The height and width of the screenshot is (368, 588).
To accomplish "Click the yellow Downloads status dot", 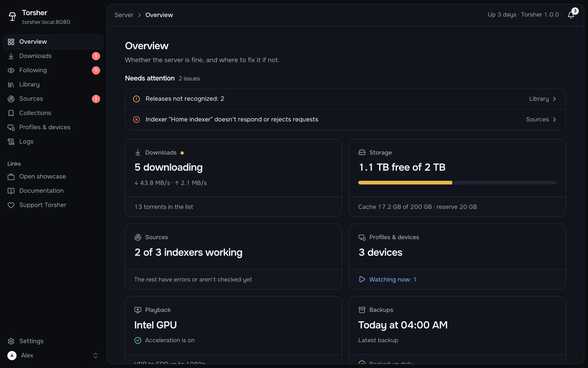I will click(x=182, y=153).
